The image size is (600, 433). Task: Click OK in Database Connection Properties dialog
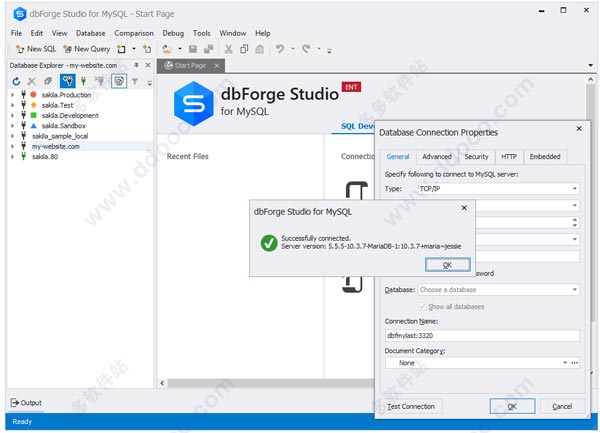512,406
